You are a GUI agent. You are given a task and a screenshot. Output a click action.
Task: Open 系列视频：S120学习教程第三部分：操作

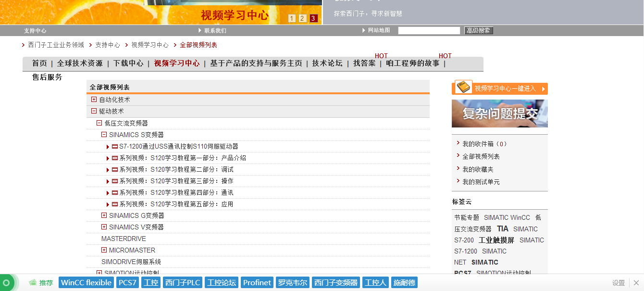[176, 181]
